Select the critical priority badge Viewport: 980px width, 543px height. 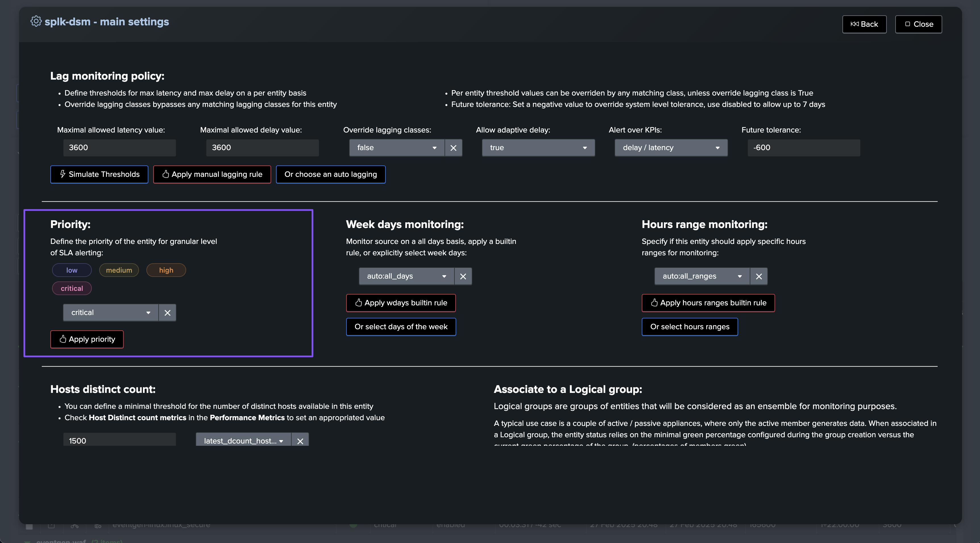(72, 289)
